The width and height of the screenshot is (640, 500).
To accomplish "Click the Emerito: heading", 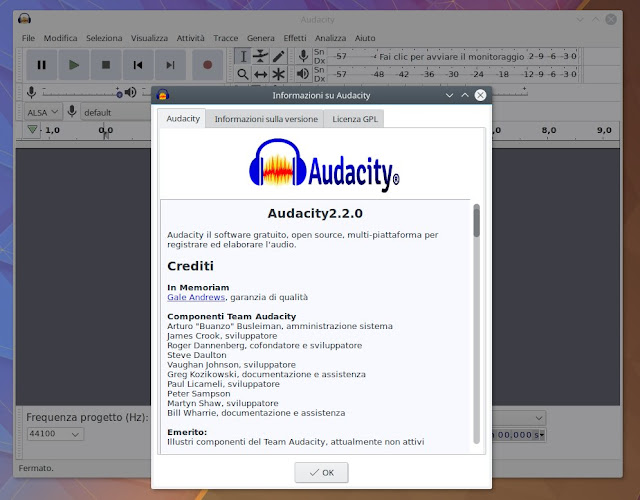I will [x=187, y=432].
